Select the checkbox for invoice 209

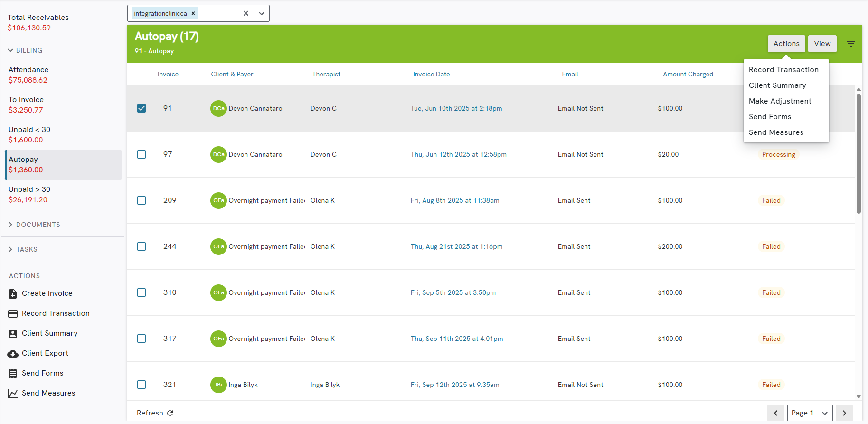[142, 200]
